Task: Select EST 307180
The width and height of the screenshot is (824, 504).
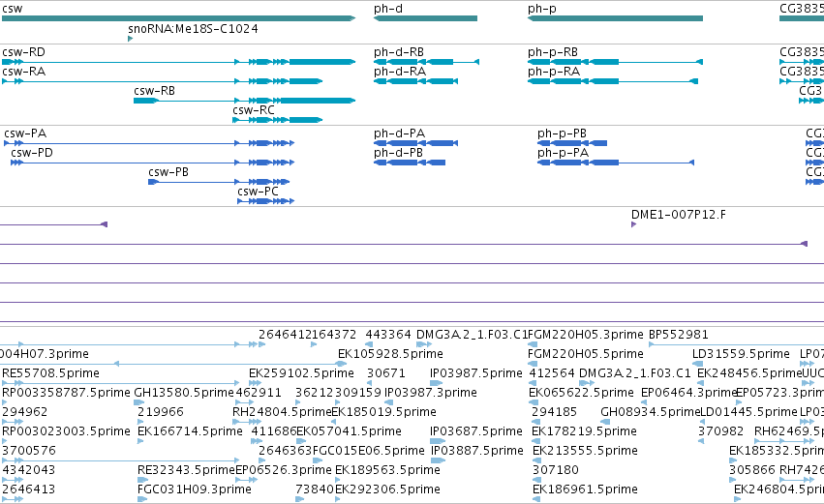Action: 556,470
